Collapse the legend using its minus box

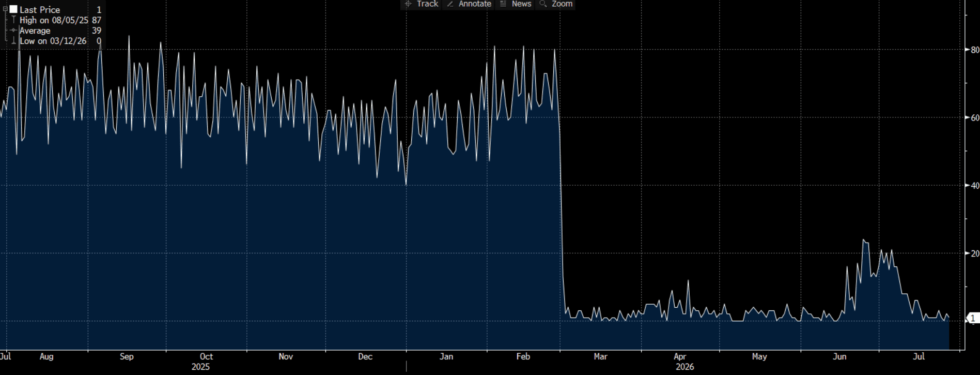pyautogui.click(x=5, y=9)
